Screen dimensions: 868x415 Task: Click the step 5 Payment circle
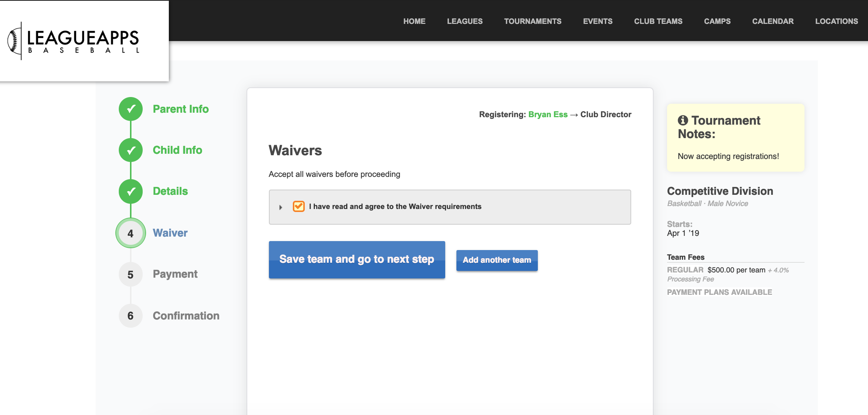(x=131, y=275)
